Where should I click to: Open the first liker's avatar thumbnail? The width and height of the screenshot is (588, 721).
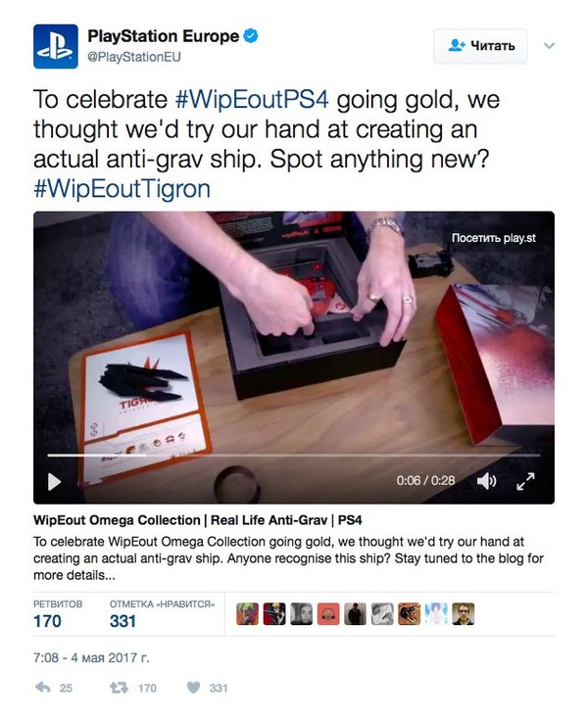(x=248, y=614)
